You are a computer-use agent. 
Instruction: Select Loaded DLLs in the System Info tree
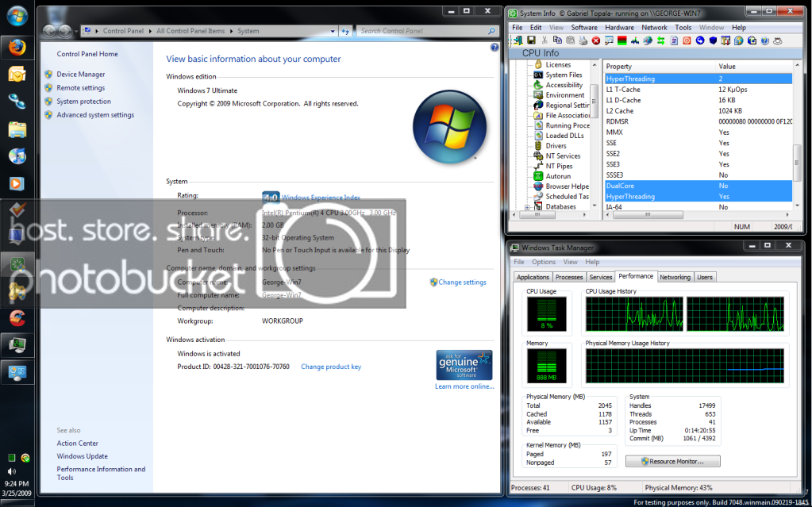564,136
